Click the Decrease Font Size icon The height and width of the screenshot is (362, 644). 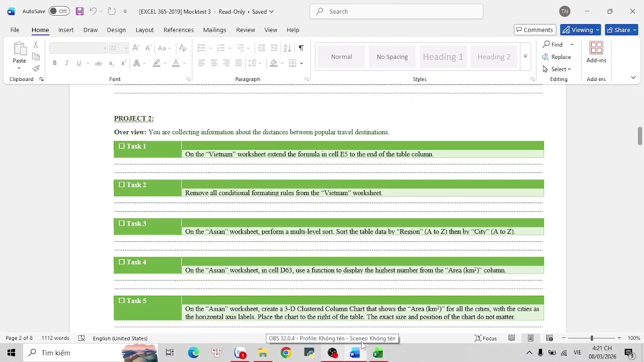click(x=148, y=48)
